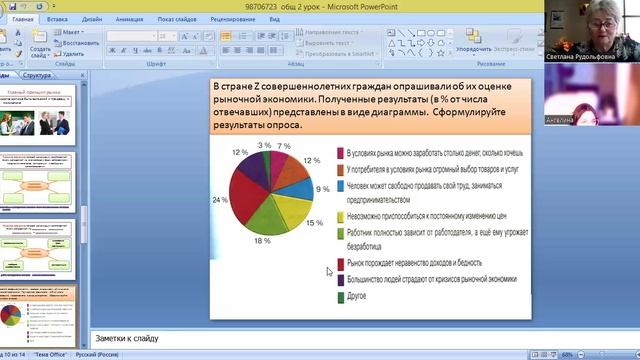Open the font name combo box
This screenshot has height=360, width=640.
pyautogui.click(x=131, y=36)
